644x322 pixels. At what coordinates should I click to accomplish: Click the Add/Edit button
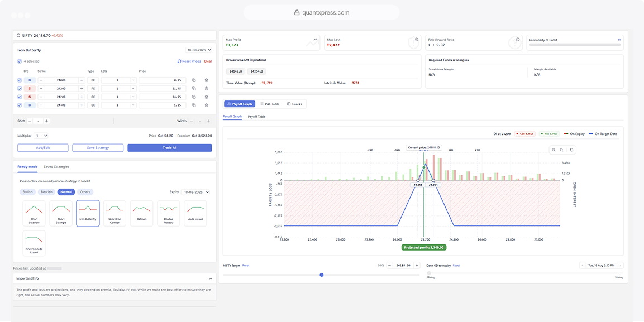click(43, 148)
